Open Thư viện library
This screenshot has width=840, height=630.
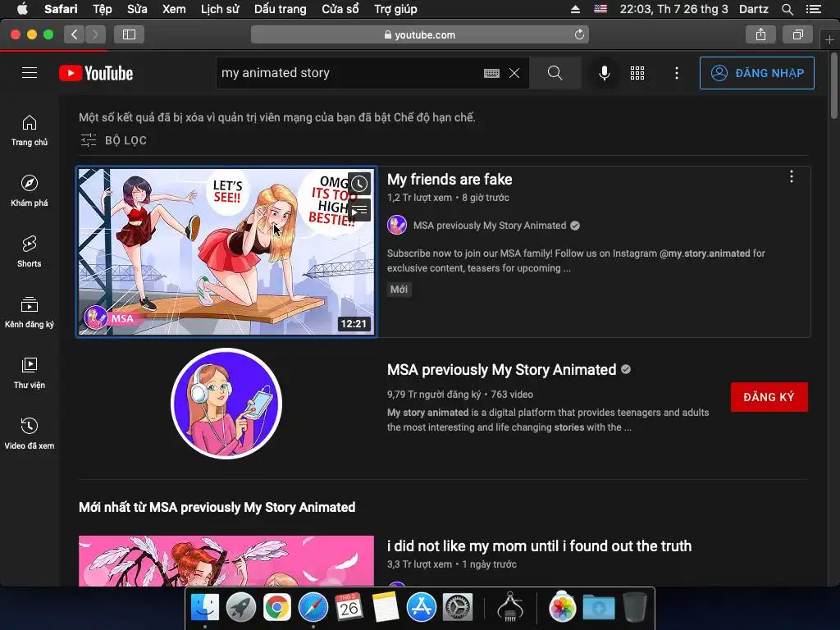click(x=30, y=373)
